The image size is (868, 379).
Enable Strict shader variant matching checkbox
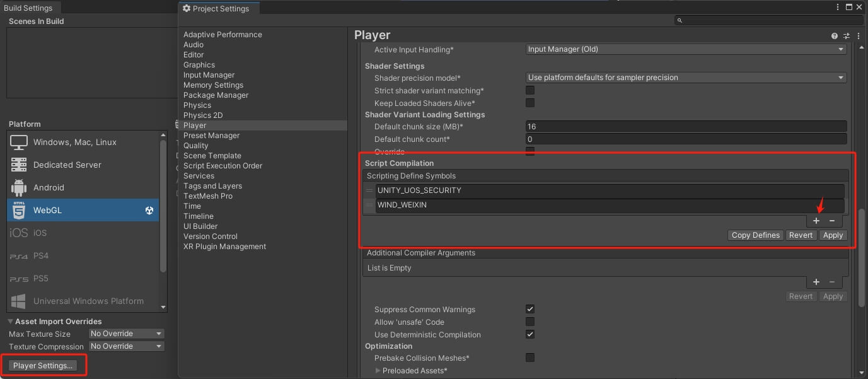click(530, 91)
